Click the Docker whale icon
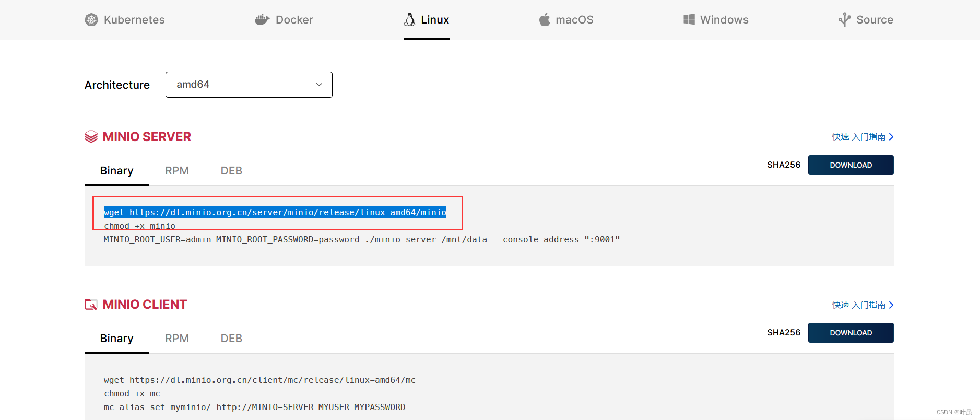Image resolution: width=980 pixels, height=420 pixels. point(262,20)
